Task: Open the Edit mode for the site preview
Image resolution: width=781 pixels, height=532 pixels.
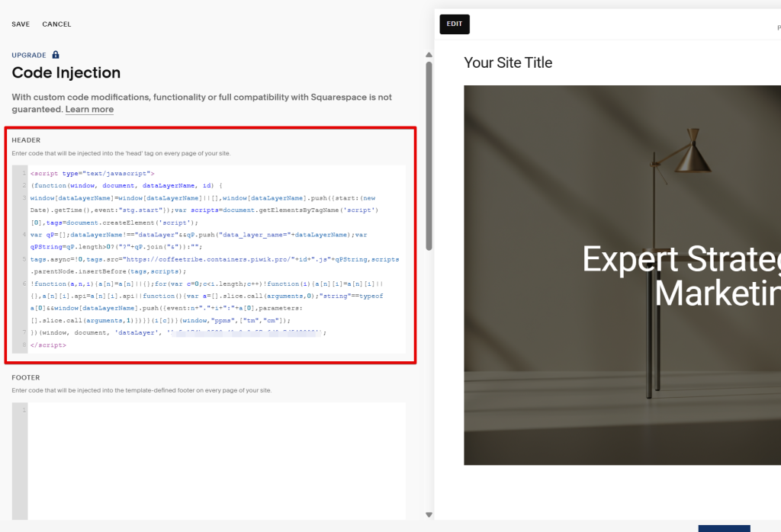Action: click(455, 24)
